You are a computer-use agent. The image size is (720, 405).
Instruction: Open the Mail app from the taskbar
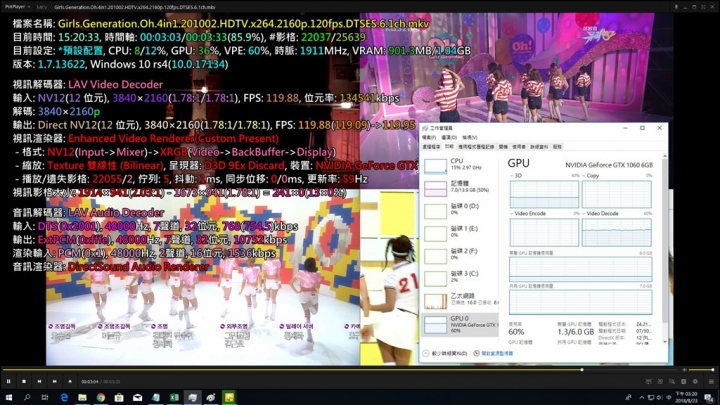coord(137,397)
